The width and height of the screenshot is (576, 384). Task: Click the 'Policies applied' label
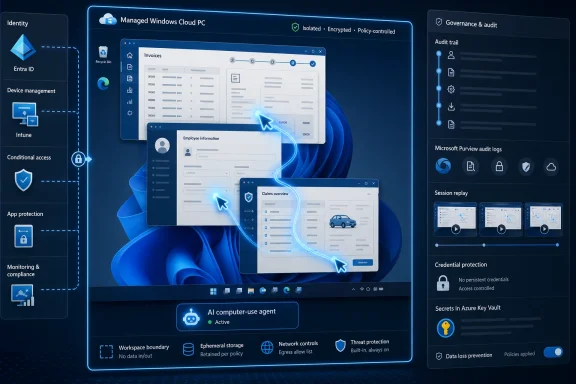[519, 354]
